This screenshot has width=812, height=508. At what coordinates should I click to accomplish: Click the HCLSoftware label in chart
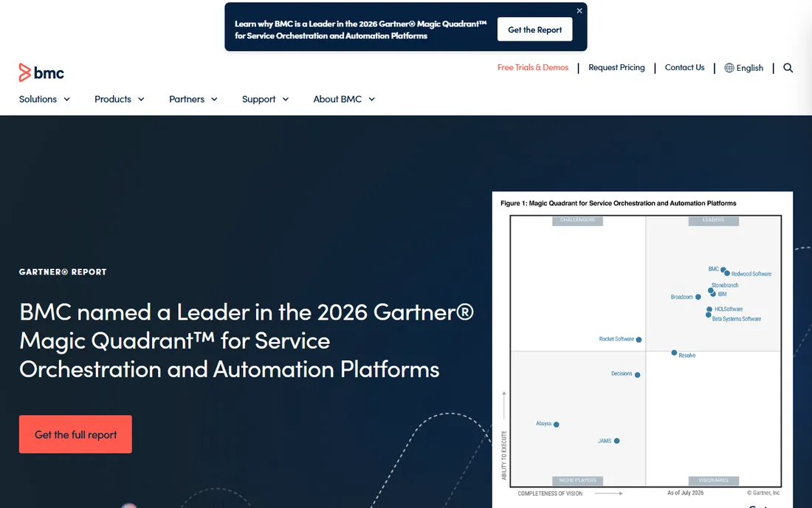(x=728, y=309)
